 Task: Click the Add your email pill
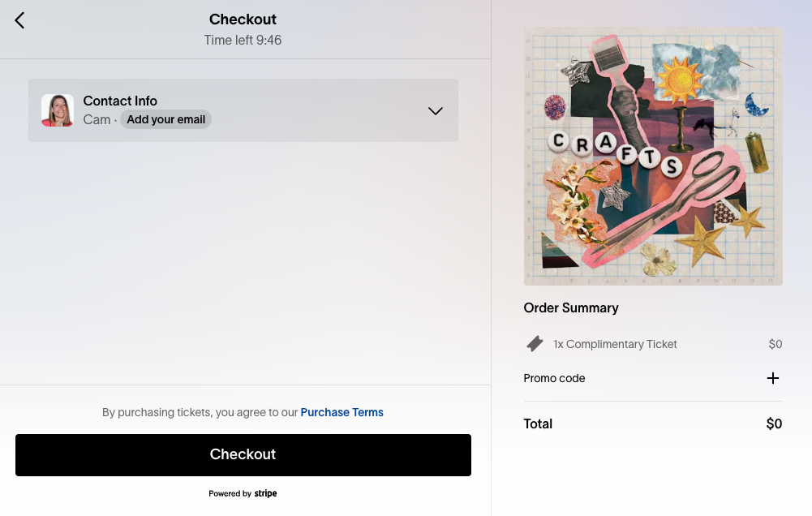coord(165,120)
